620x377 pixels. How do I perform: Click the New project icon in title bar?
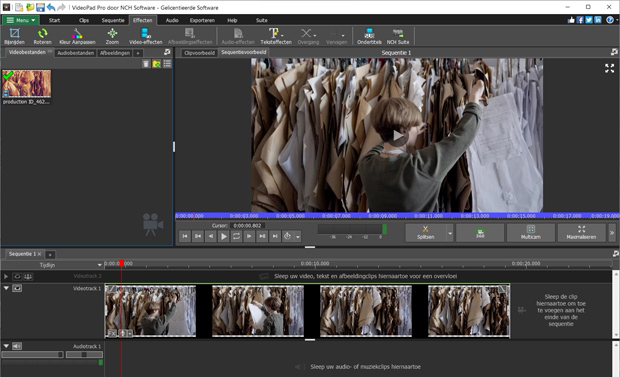pyautogui.click(x=19, y=8)
